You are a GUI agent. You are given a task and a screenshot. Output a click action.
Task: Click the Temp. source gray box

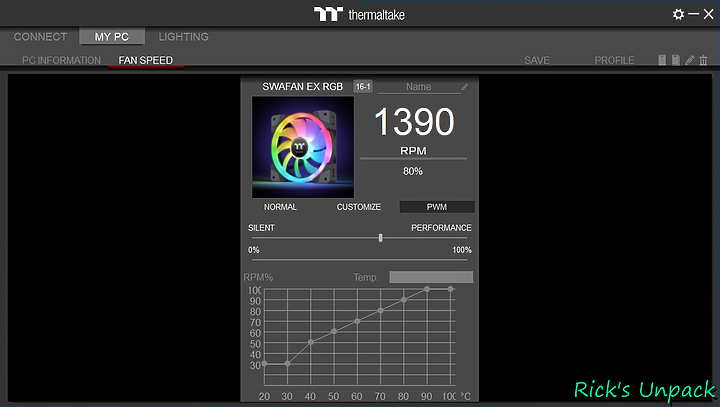point(431,277)
